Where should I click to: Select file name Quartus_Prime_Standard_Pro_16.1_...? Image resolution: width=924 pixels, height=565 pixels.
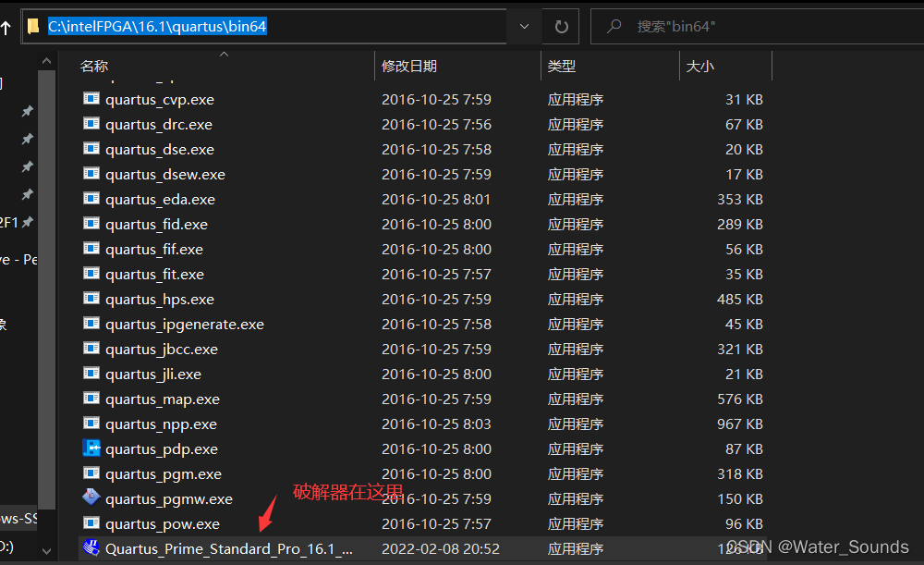pos(229,549)
